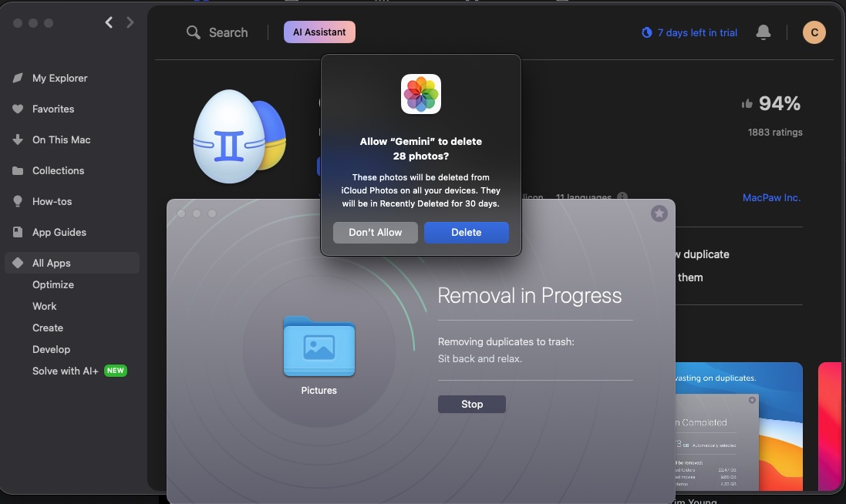Click the All Apps diamond icon
Image resolution: width=846 pixels, height=504 pixels.
[x=18, y=263]
